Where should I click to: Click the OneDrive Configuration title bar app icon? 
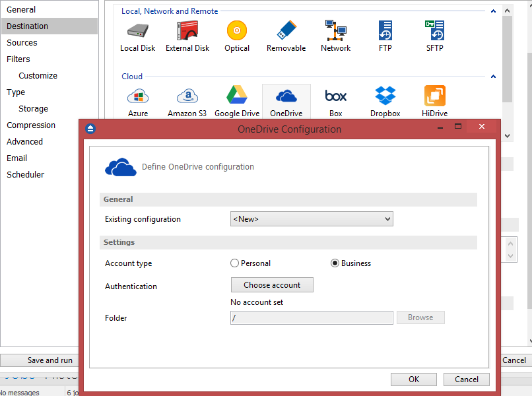click(90, 129)
